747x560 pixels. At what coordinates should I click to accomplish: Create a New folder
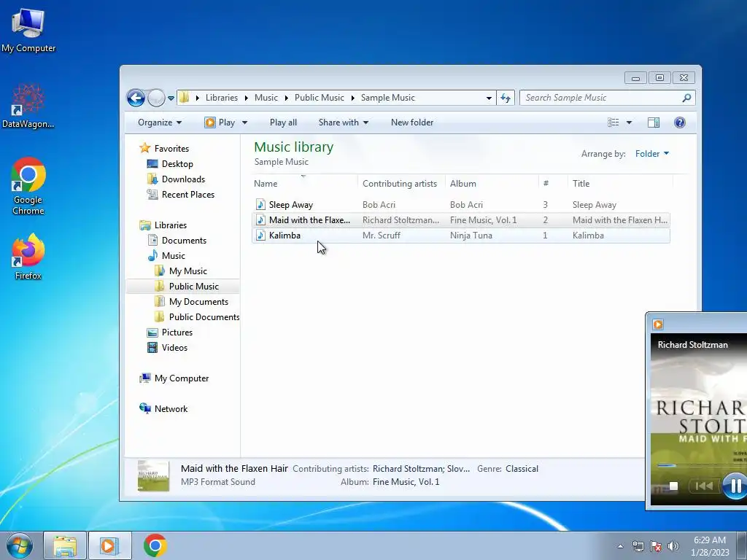[412, 122]
